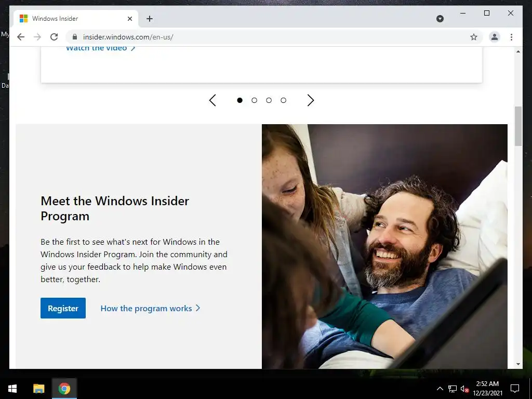532x399 pixels.
Task: Select the Windows Insider tab
Action: [75, 19]
